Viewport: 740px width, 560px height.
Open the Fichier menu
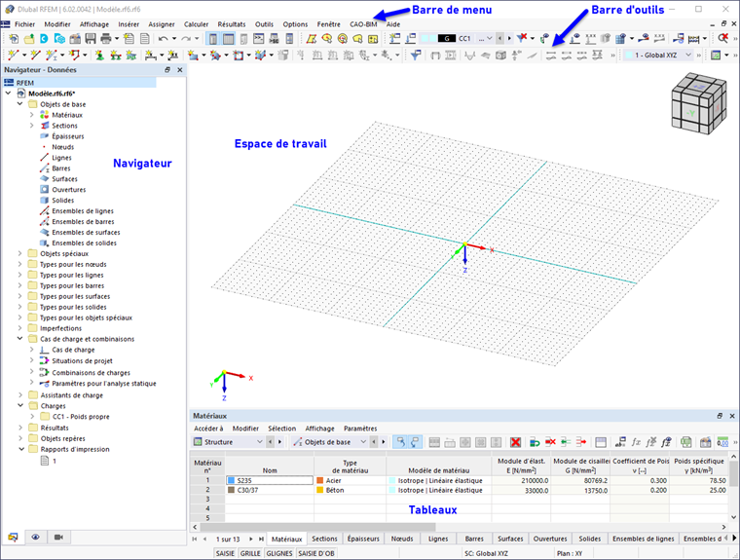24,24
